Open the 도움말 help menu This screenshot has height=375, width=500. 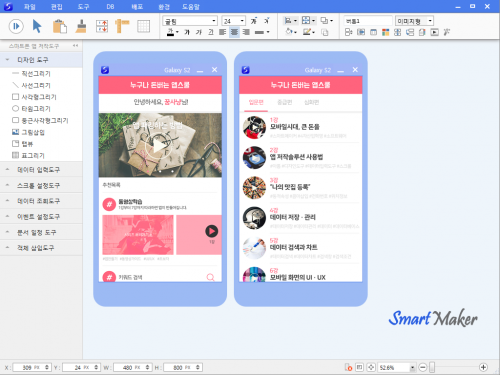click(x=191, y=7)
